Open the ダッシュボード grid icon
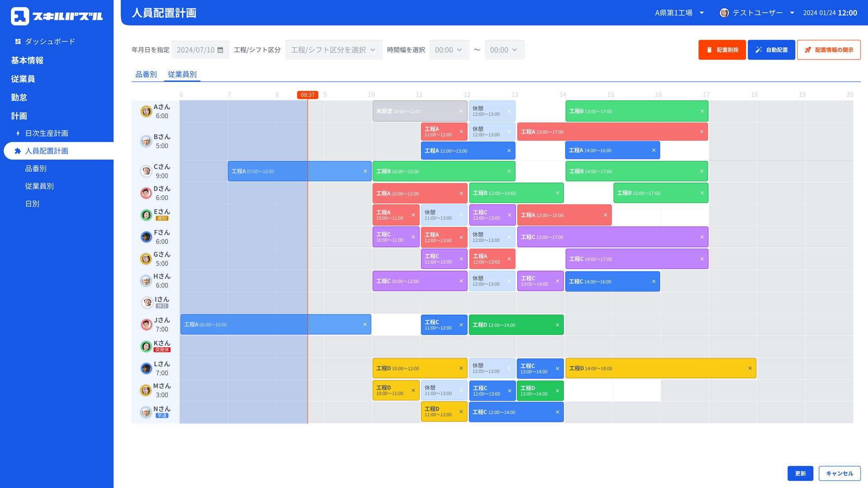 (x=18, y=42)
